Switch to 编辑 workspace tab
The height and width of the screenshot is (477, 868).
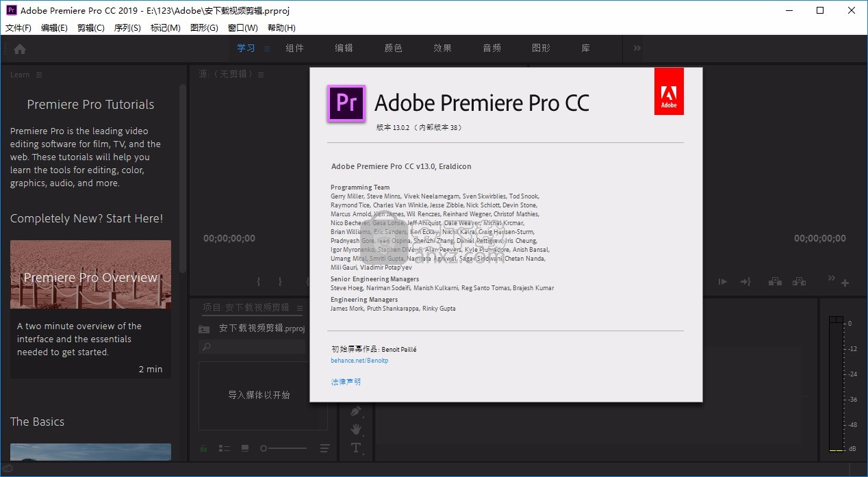coord(344,48)
